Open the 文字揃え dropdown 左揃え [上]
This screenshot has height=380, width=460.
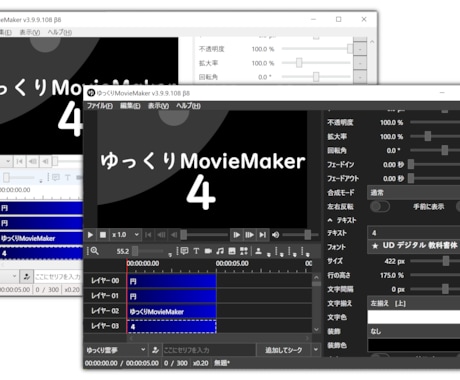pyautogui.click(x=414, y=303)
